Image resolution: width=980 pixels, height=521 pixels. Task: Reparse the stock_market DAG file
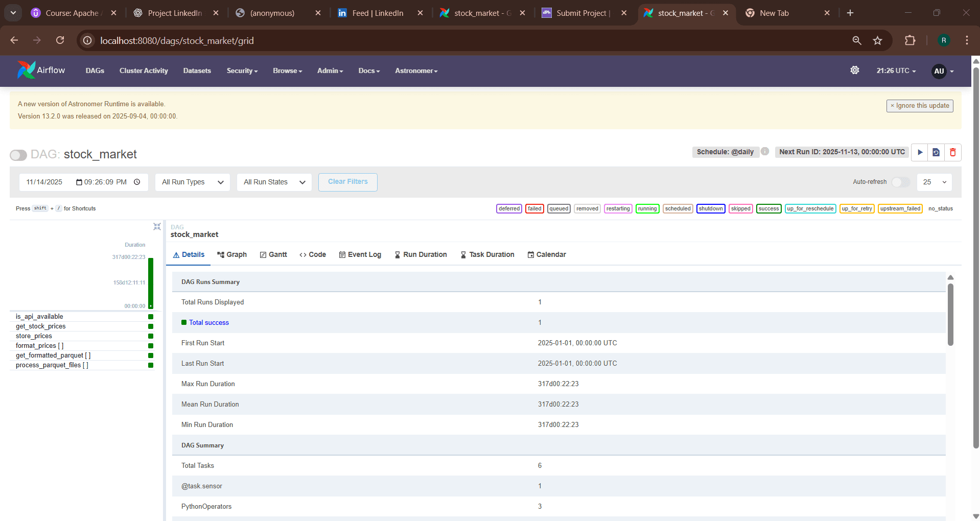pos(936,152)
